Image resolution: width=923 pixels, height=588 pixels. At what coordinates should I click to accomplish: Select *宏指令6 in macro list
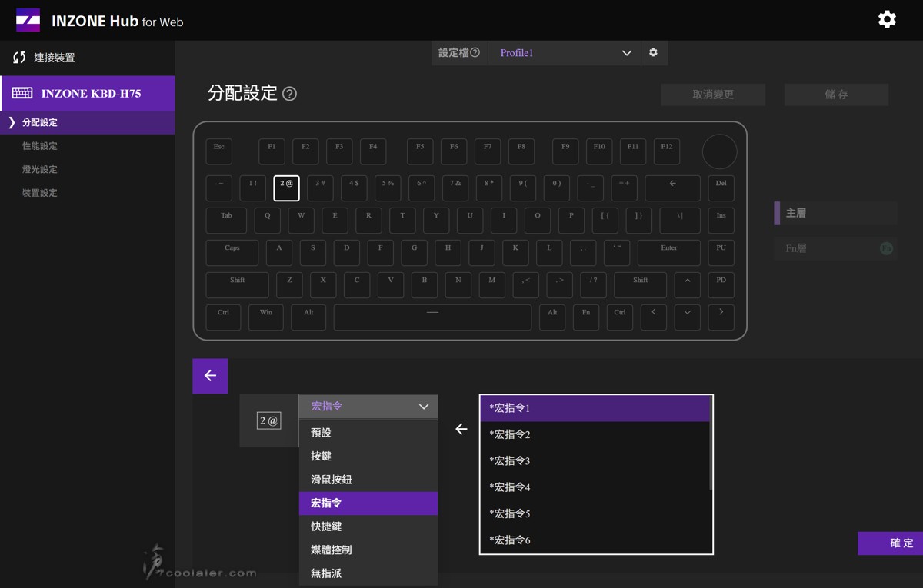click(595, 540)
